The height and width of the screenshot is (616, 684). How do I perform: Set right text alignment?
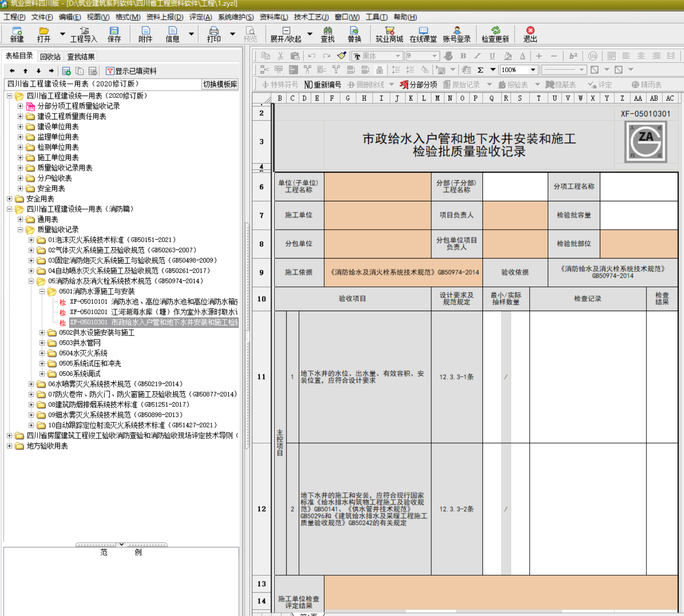click(x=656, y=56)
